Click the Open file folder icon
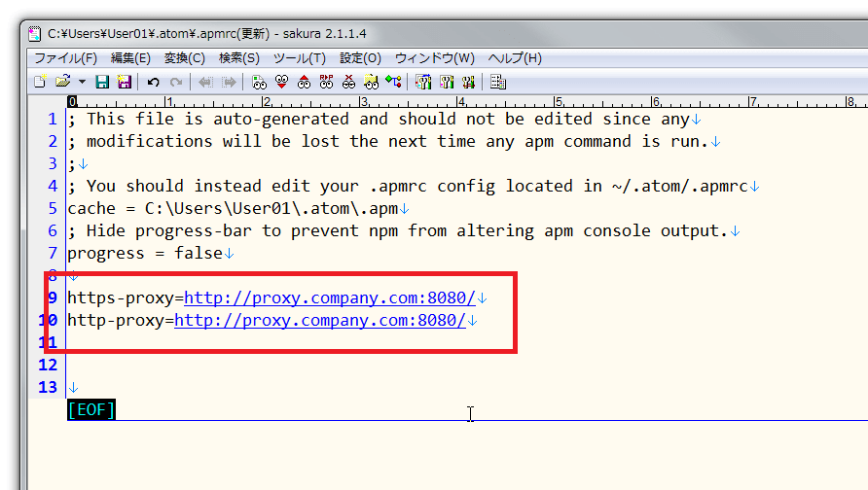868x490 pixels. pos(62,83)
